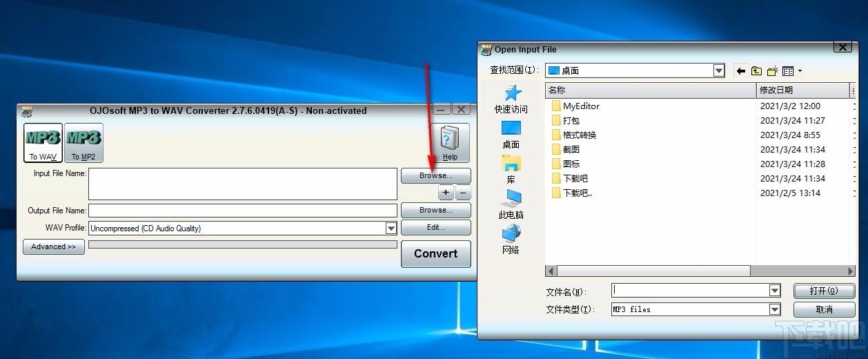Screen dimensions: 868x359
Task: Start conversion with the Convert button
Action: click(x=435, y=253)
